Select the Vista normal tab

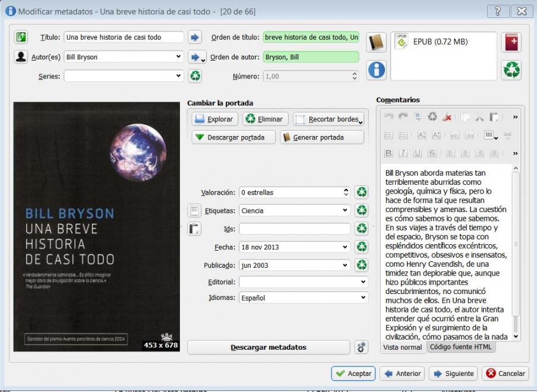click(x=402, y=347)
